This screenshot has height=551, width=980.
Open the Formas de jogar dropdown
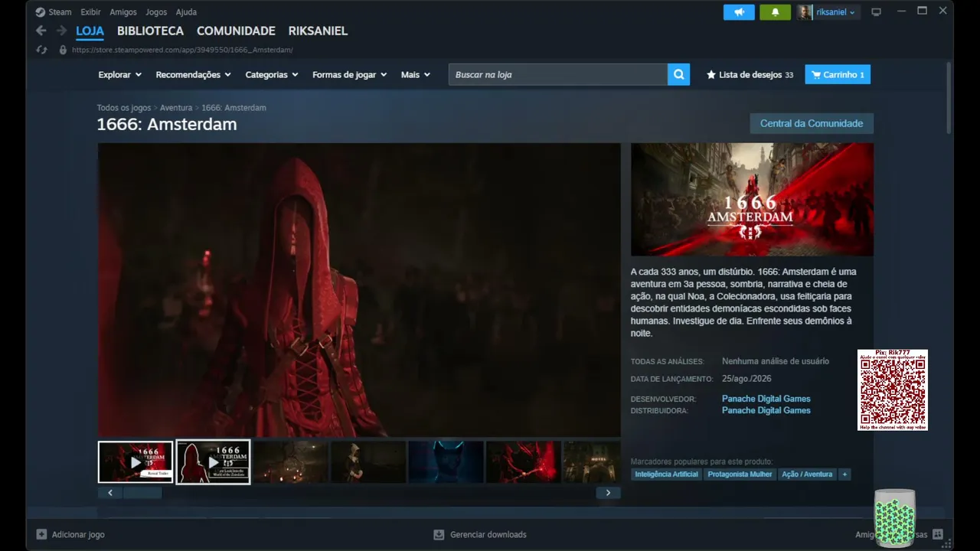pyautogui.click(x=350, y=75)
